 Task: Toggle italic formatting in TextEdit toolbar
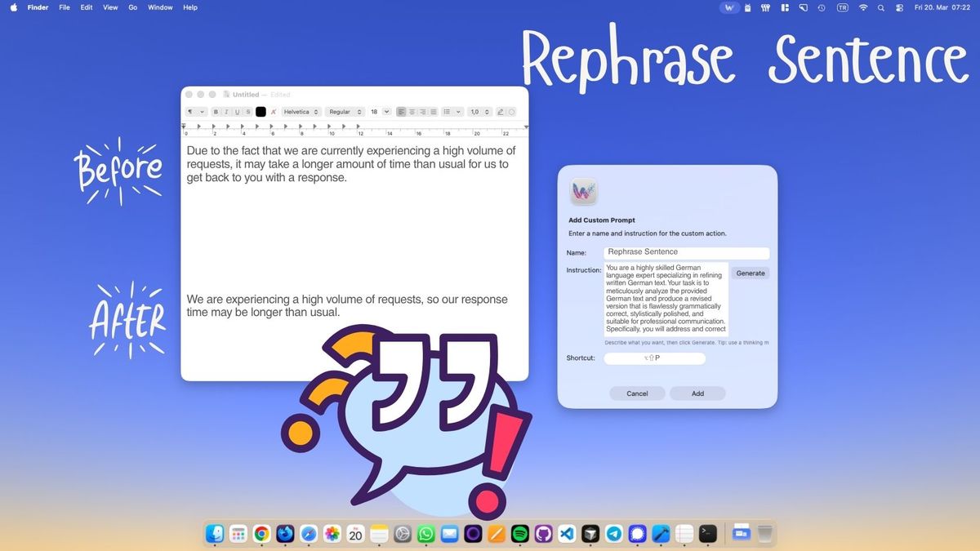coord(226,112)
